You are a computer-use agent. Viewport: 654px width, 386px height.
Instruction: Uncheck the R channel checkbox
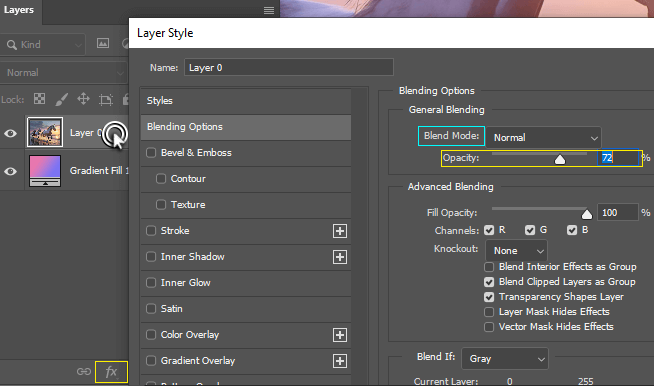489,230
